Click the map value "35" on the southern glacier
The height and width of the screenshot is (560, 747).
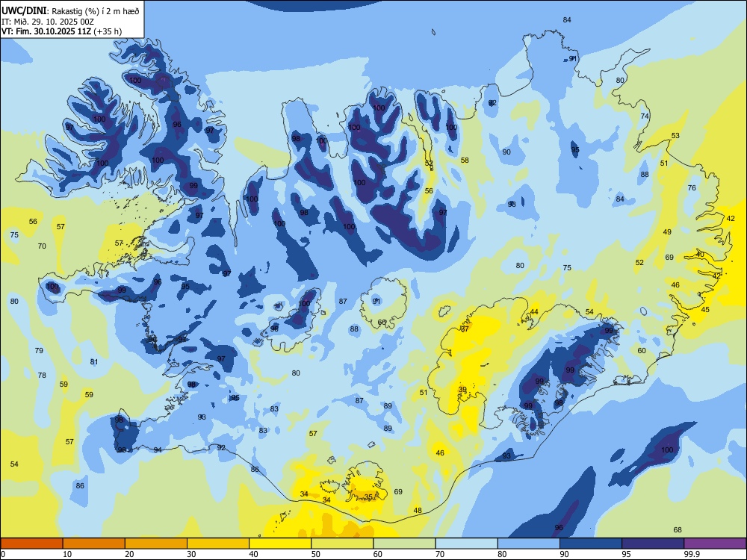[368, 497]
